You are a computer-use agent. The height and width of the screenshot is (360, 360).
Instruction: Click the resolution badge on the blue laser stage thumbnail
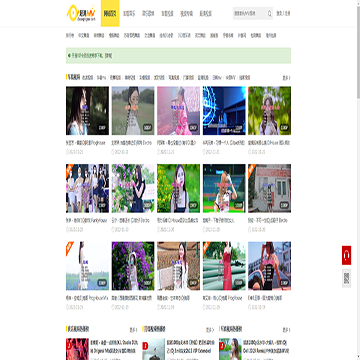pos(238,128)
